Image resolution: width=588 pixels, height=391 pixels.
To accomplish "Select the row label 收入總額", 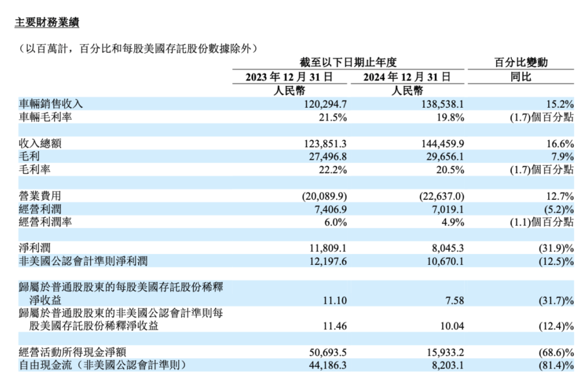I will pyautogui.click(x=40, y=143).
